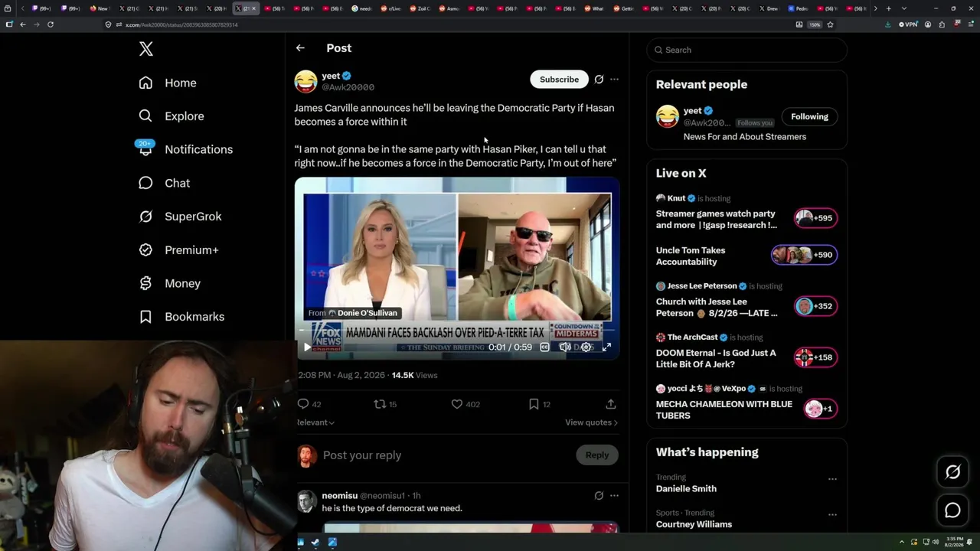Open Bookmarks icon in sidebar
Image resolution: width=980 pixels, height=551 pixels.
click(145, 317)
